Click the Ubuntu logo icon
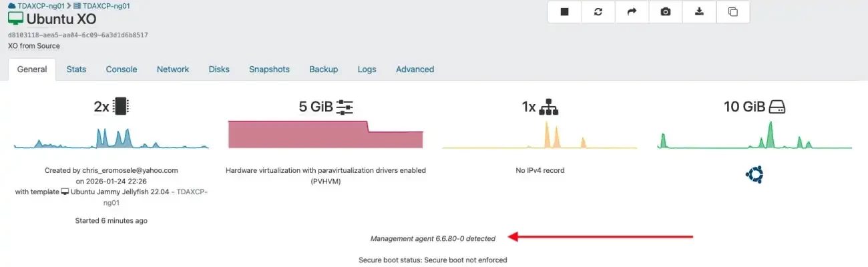This screenshot has width=868, height=267. point(754,175)
